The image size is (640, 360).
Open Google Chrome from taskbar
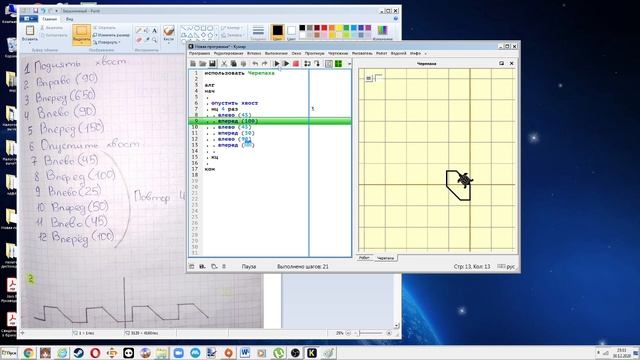(29, 353)
